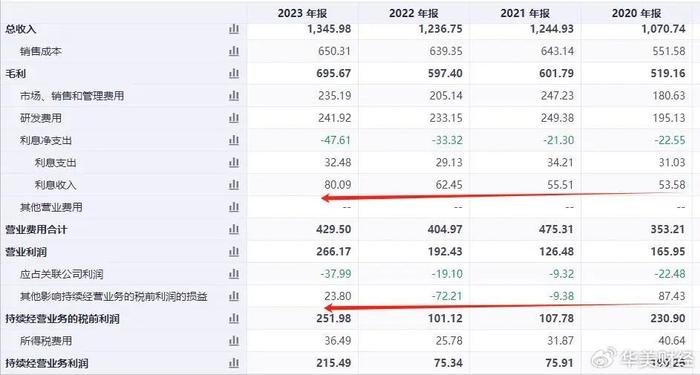This screenshot has height=375, width=700.
Task: Click the 所得税费用 row label
Action: (x=46, y=341)
